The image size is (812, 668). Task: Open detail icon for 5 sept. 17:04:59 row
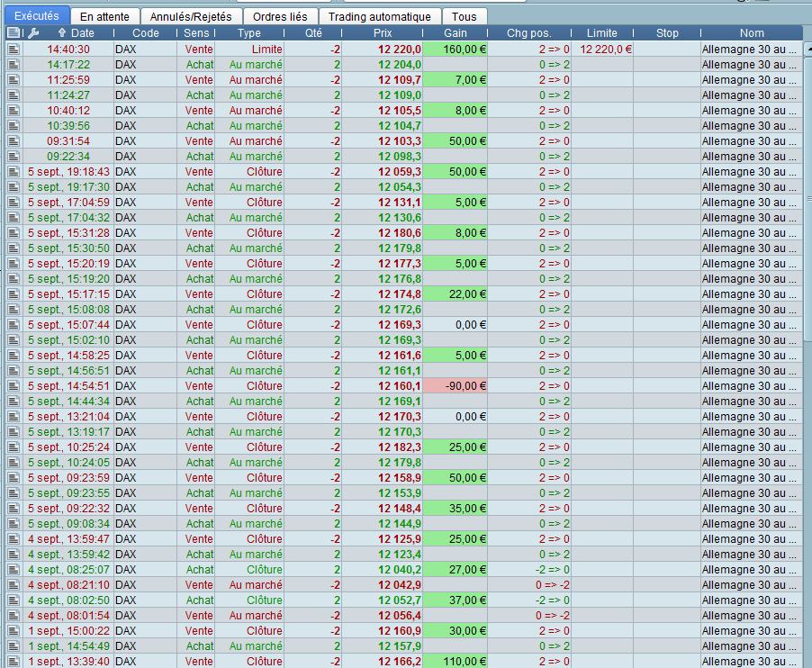click(x=14, y=202)
